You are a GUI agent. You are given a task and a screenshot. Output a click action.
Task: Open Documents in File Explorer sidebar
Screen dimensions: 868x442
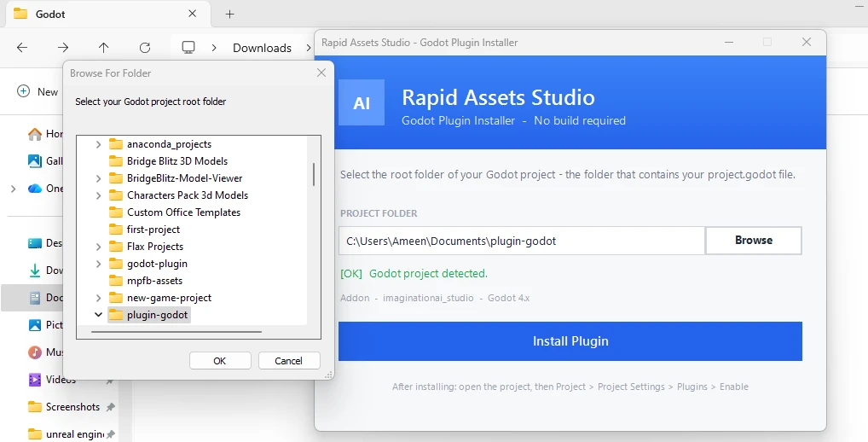[x=45, y=298]
